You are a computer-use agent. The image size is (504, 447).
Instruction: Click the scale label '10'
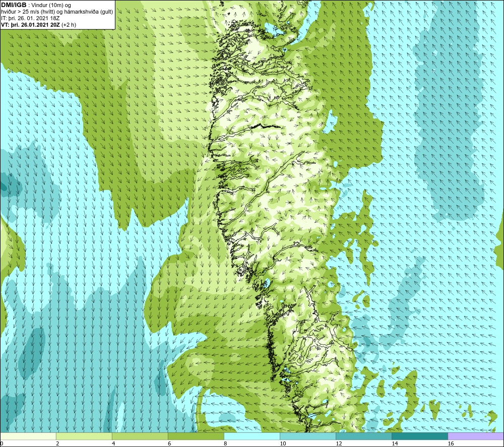tap(283, 444)
